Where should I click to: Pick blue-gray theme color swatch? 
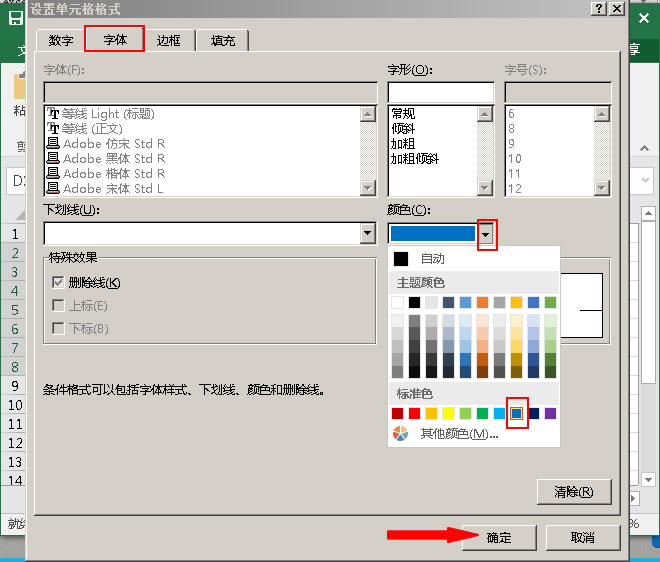click(448, 302)
